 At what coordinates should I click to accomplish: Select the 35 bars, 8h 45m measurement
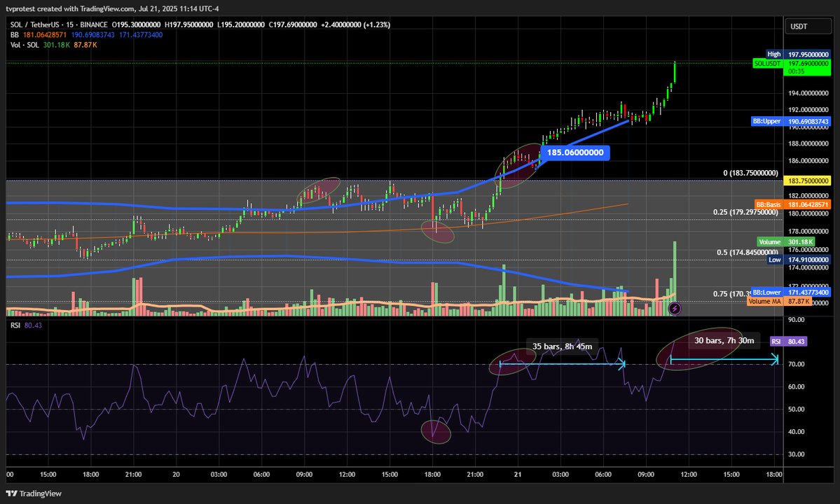tap(563, 346)
